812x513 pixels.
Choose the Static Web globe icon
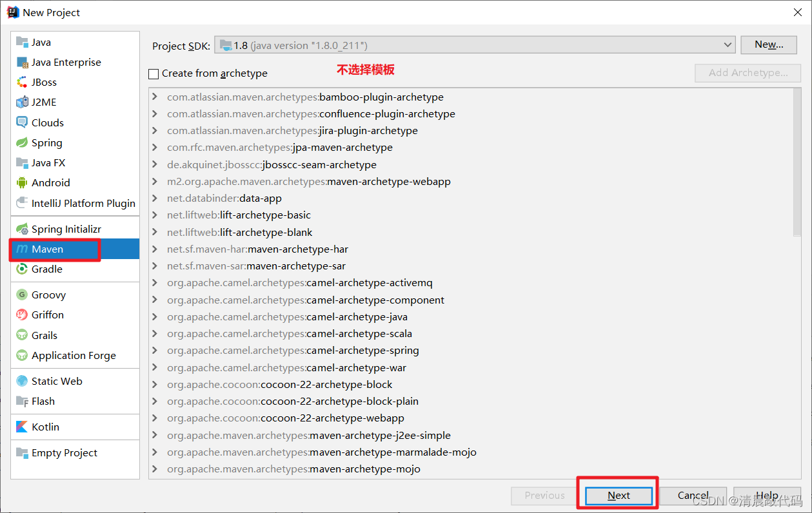[x=22, y=381]
